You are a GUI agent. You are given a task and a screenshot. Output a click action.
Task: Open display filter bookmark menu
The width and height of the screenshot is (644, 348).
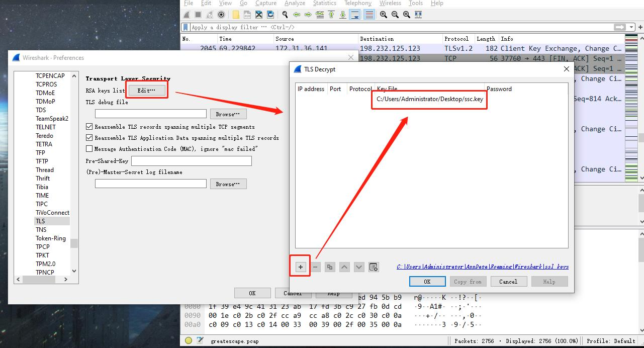pos(186,27)
